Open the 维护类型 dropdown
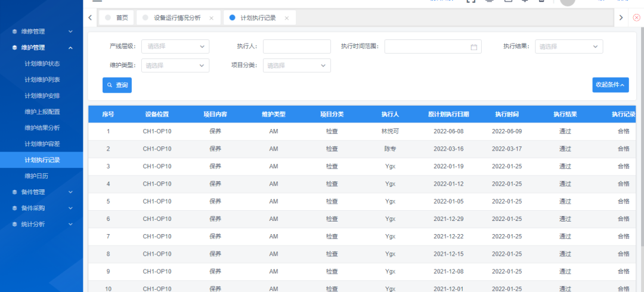This screenshot has width=644, height=292. coord(175,66)
